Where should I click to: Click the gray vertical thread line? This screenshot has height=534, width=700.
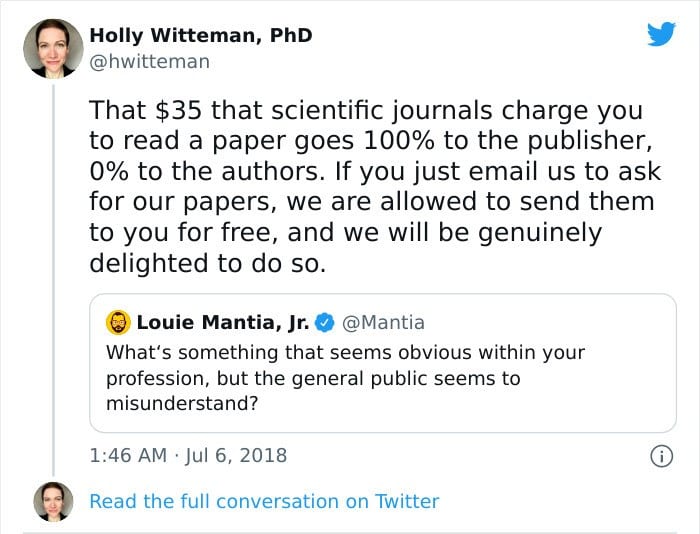click(x=54, y=280)
